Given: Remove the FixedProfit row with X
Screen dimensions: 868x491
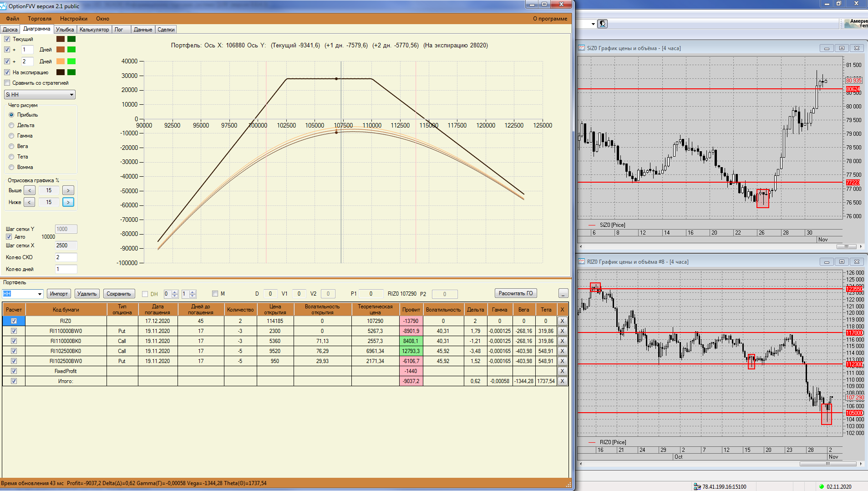Looking at the screenshot, I should tap(563, 371).
